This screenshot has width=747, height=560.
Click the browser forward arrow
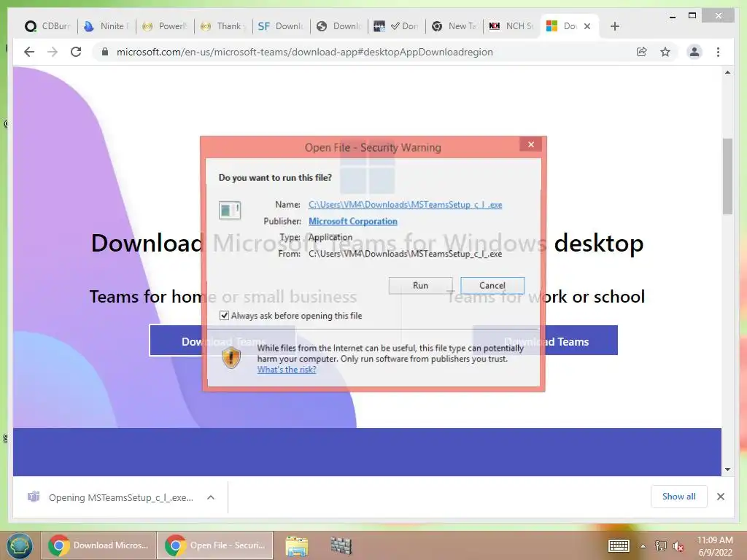[x=53, y=52]
